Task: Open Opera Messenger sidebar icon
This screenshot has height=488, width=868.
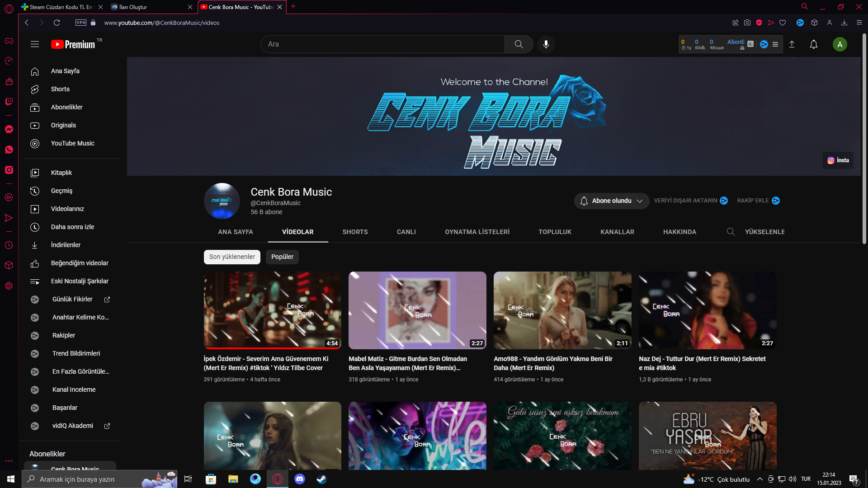Action: pos(9,129)
